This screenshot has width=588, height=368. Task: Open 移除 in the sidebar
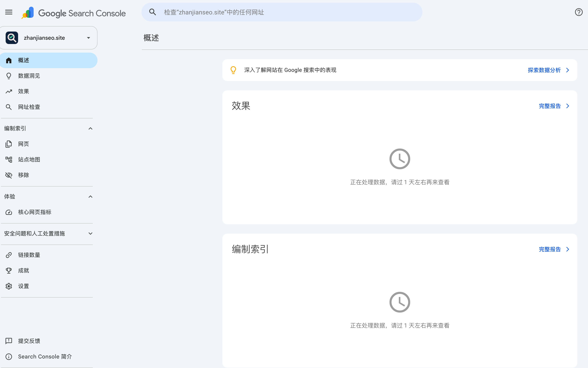tap(49, 175)
